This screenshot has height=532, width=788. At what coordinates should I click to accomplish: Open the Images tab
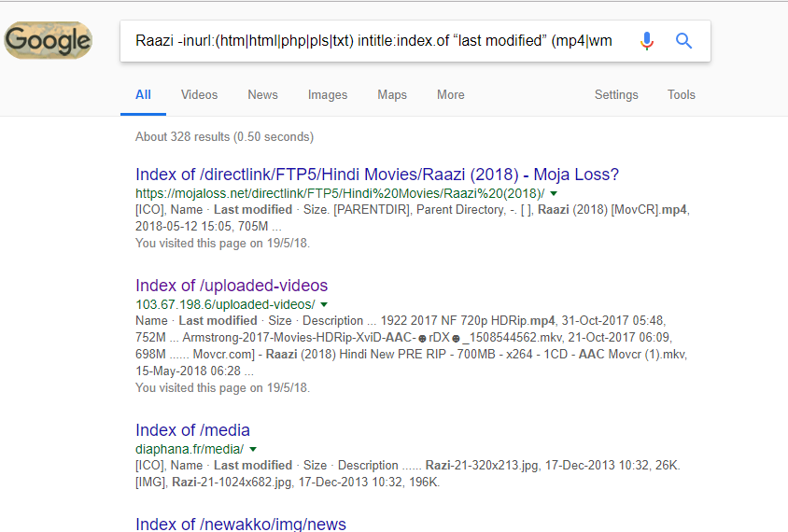[x=328, y=94]
